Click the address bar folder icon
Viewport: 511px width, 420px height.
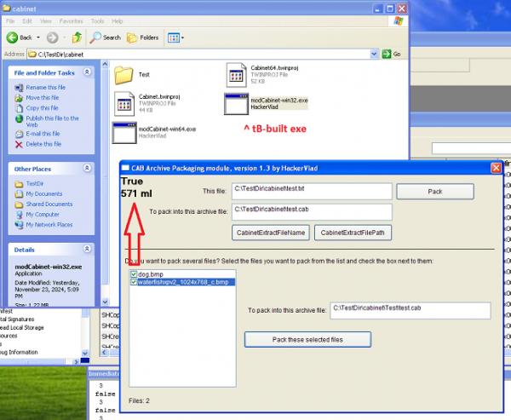pyautogui.click(x=32, y=55)
